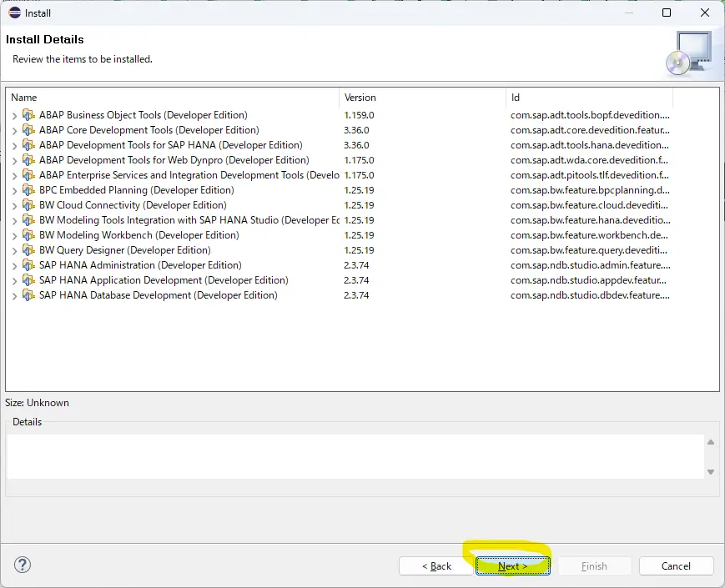Expand ABAP Development Tools for SAP HANA row

pyautogui.click(x=14, y=146)
